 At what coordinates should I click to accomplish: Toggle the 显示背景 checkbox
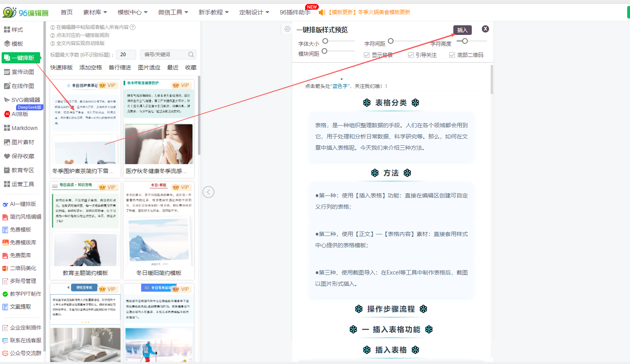[x=367, y=55]
